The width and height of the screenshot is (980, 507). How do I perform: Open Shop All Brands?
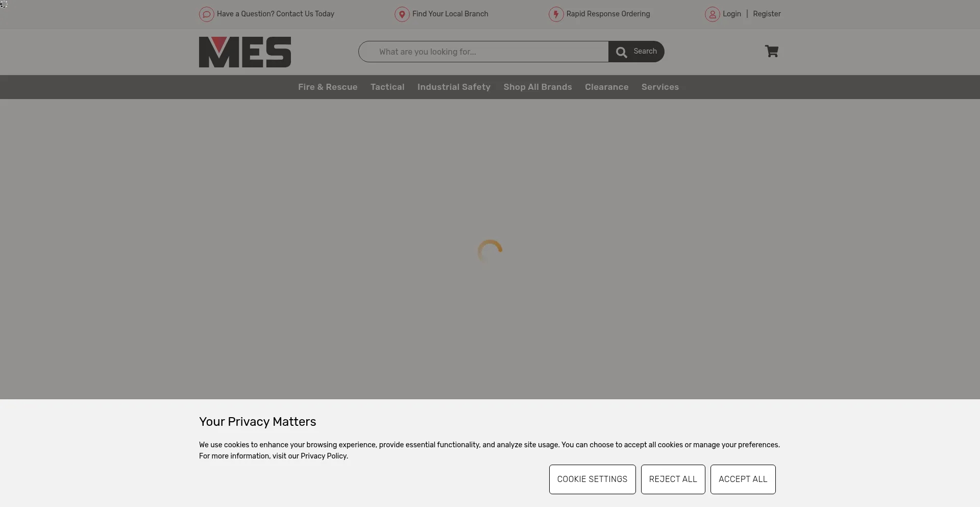click(x=537, y=87)
